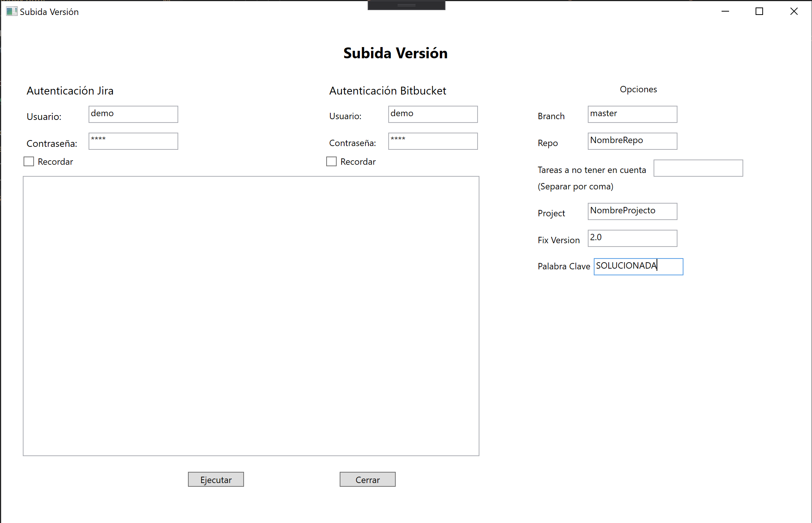Click inside the large empty output text area
This screenshot has height=523, width=812.
251,316
